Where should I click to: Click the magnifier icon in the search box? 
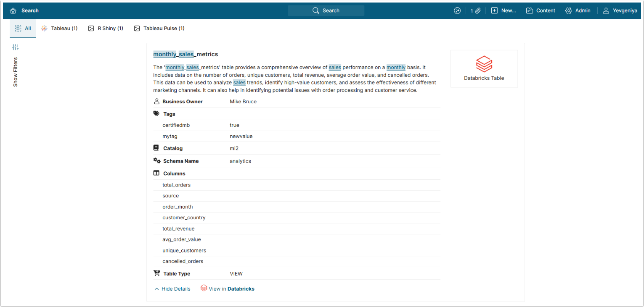tap(316, 10)
